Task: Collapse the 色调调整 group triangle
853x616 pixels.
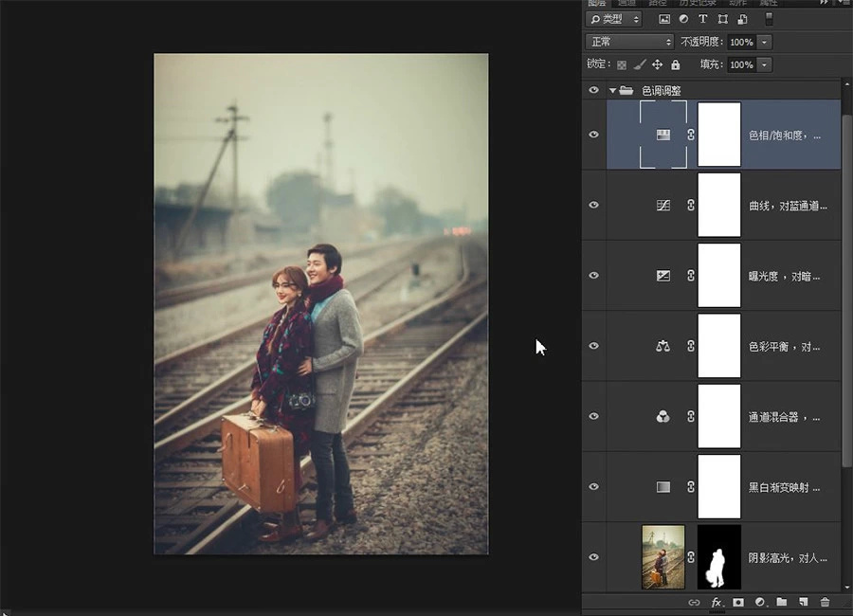Action: click(x=612, y=90)
